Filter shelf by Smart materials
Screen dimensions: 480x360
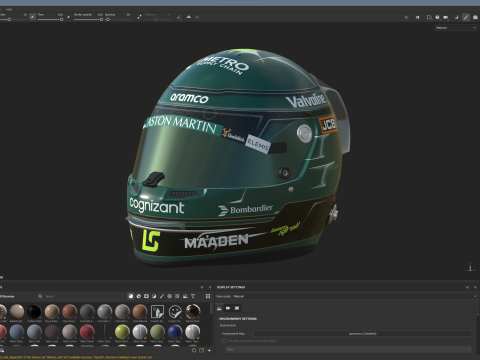tap(139, 296)
